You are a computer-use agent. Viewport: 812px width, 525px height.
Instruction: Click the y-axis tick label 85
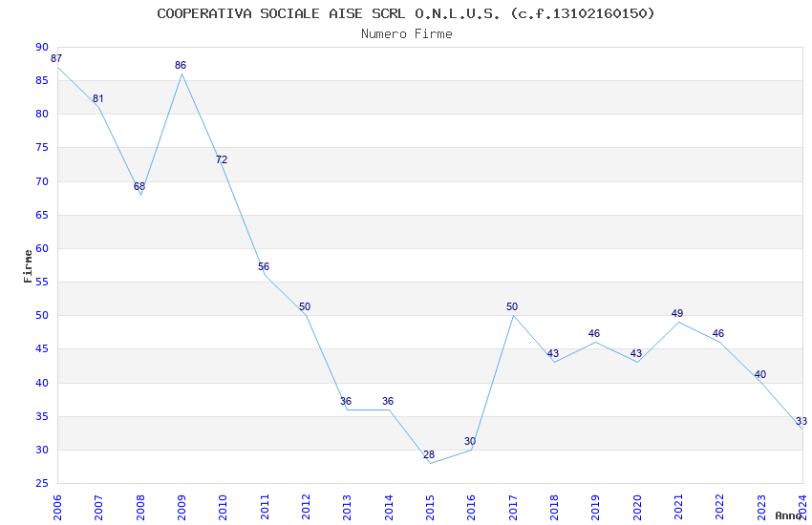pos(42,80)
